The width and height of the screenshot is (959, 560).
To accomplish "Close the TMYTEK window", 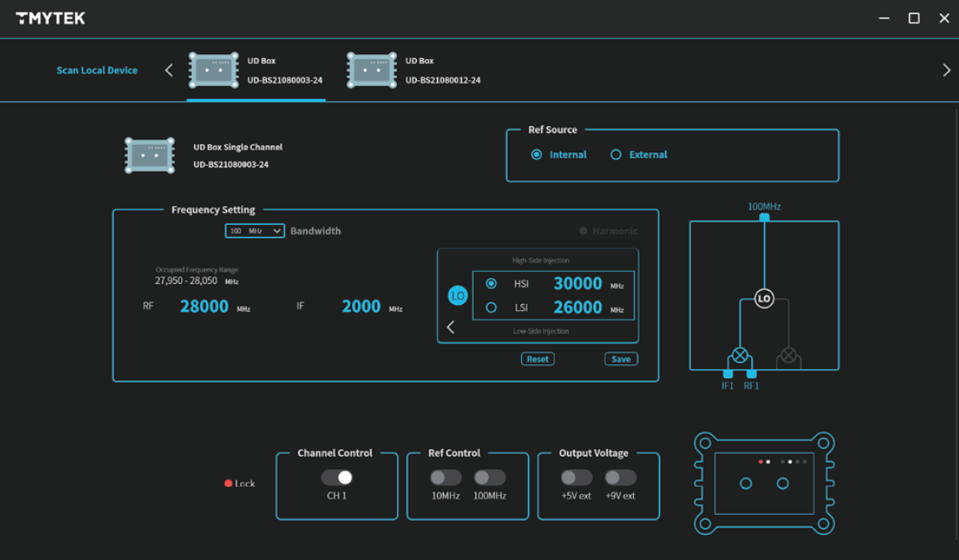I will 944,18.
